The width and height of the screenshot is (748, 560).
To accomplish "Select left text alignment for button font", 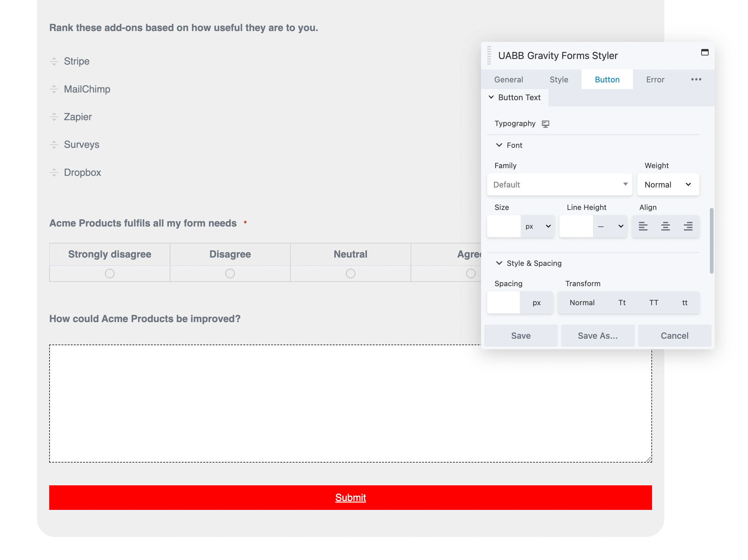I will click(643, 227).
